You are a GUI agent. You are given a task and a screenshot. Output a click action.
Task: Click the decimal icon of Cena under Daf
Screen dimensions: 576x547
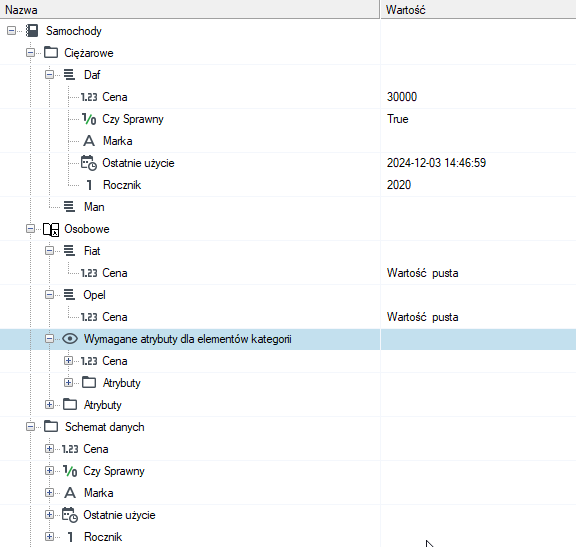(x=89, y=97)
